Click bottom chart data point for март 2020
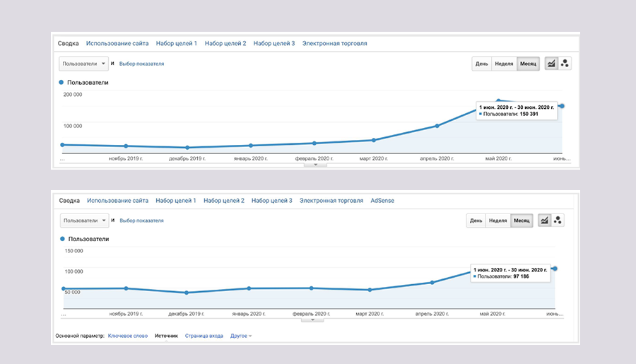The height and width of the screenshot is (364, 636). pyautogui.click(x=370, y=290)
